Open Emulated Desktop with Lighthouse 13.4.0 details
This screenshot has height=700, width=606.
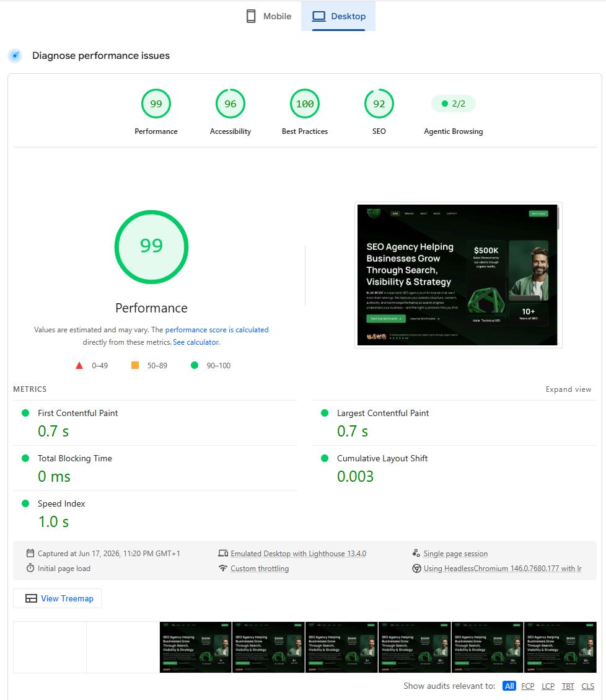tap(298, 554)
